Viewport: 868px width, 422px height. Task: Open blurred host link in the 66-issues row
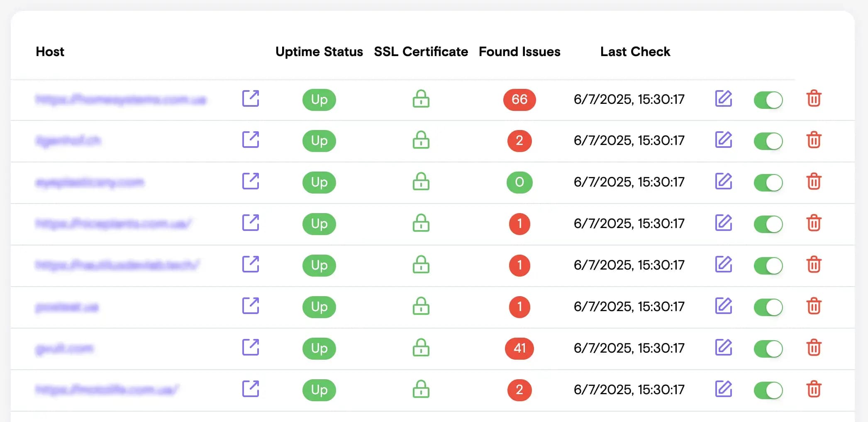pyautogui.click(x=121, y=100)
